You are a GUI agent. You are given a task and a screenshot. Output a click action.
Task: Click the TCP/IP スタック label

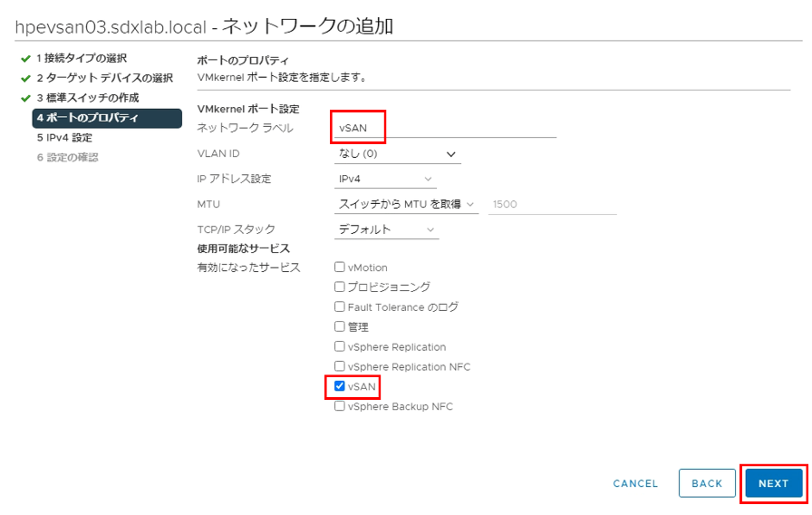click(x=237, y=229)
